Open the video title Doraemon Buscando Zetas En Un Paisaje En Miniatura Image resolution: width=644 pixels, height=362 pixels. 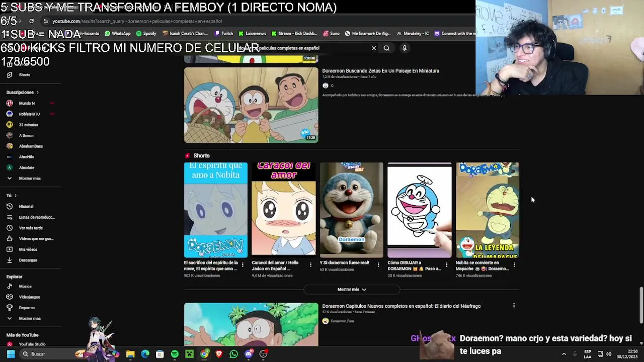[380, 71]
